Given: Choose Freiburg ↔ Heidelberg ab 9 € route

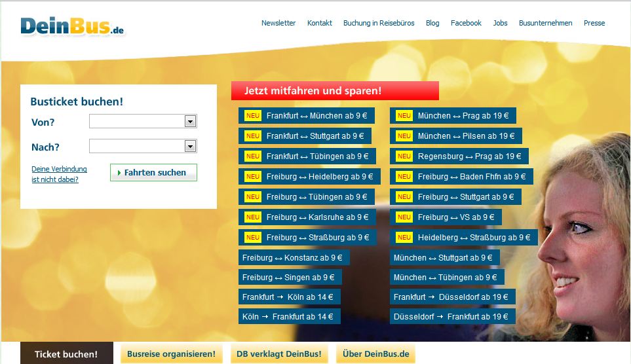Looking at the screenshot, I should (x=309, y=176).
